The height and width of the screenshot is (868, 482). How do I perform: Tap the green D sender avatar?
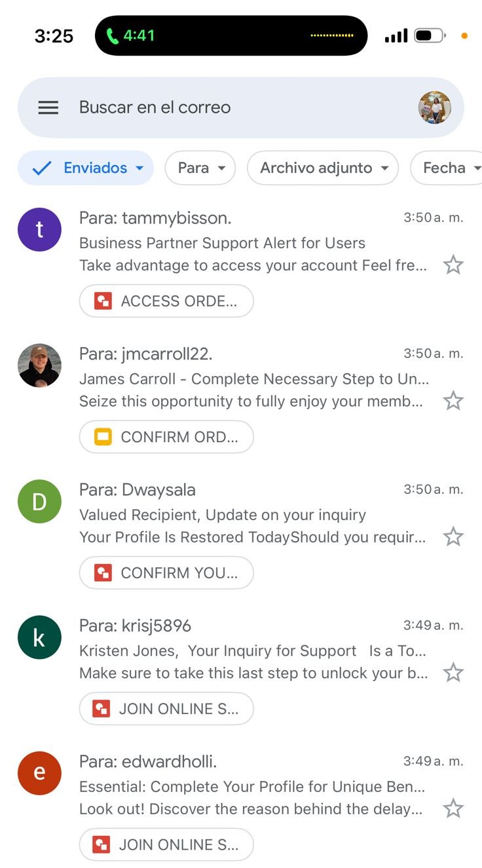pyautogui.click(x=39, y=502)
